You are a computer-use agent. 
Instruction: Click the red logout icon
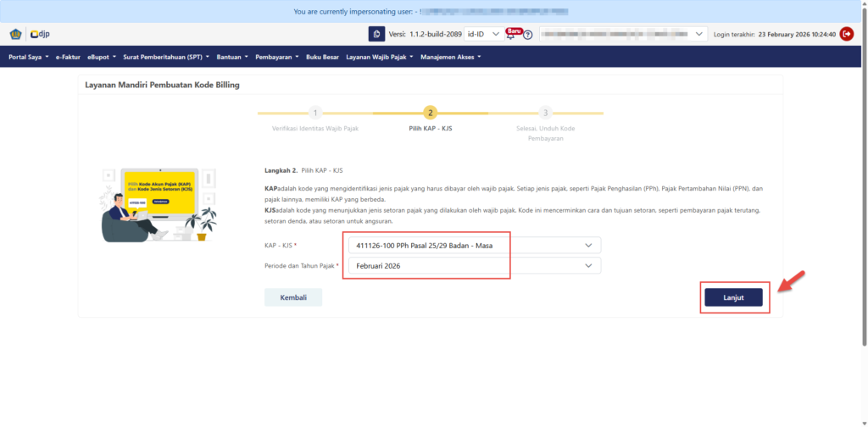[846, 34]
